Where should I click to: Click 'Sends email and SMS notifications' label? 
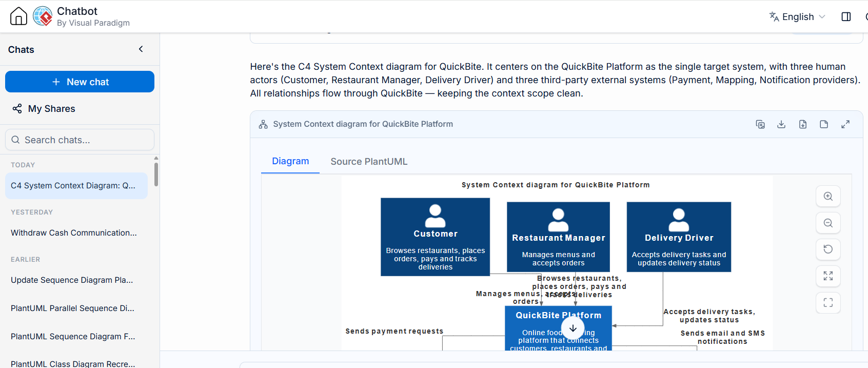tap(722, 337)
